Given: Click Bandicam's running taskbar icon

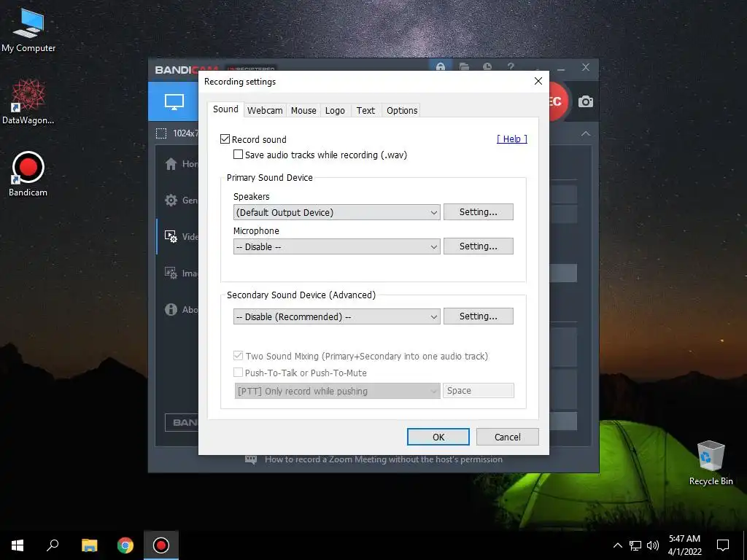Looking at the screenshot, I should pyautogui.click(x=161, y=545).
